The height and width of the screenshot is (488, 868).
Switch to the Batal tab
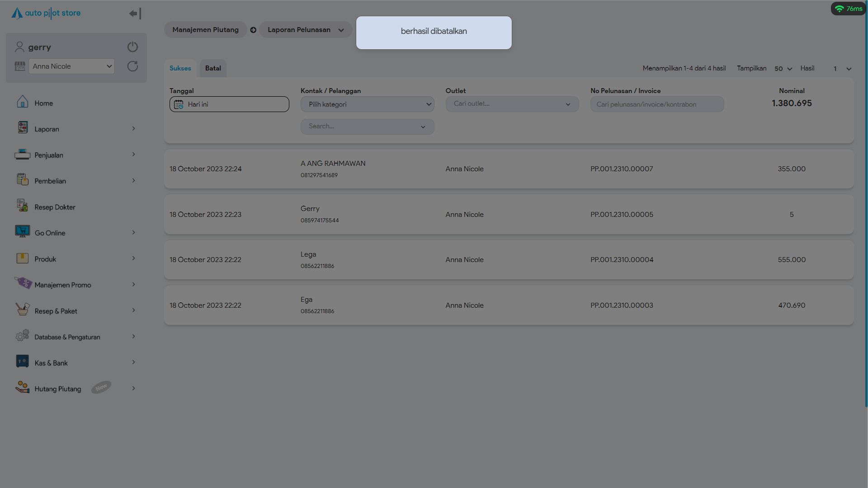pos(213,68)
